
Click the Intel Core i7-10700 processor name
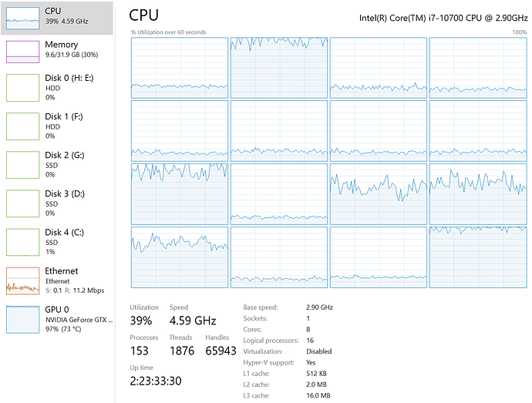[442, 16]
